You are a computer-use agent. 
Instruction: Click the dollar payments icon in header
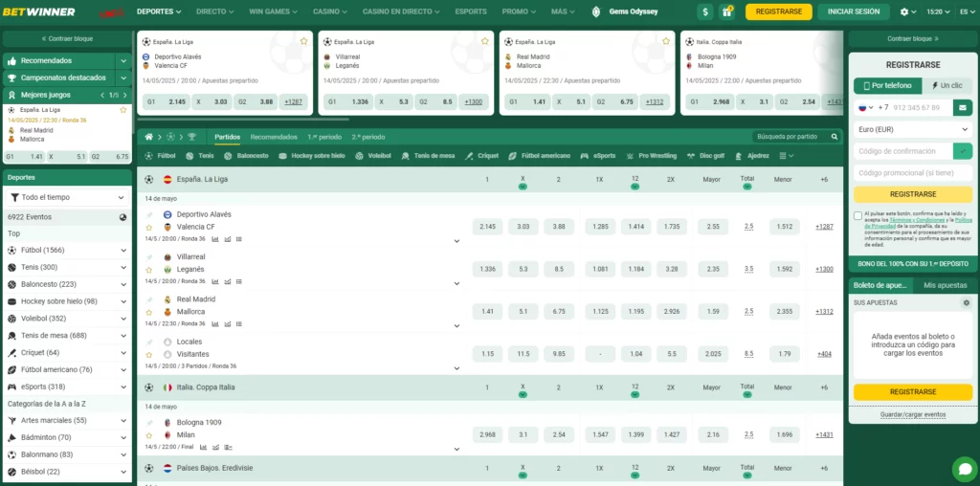[x=705, y=11]
